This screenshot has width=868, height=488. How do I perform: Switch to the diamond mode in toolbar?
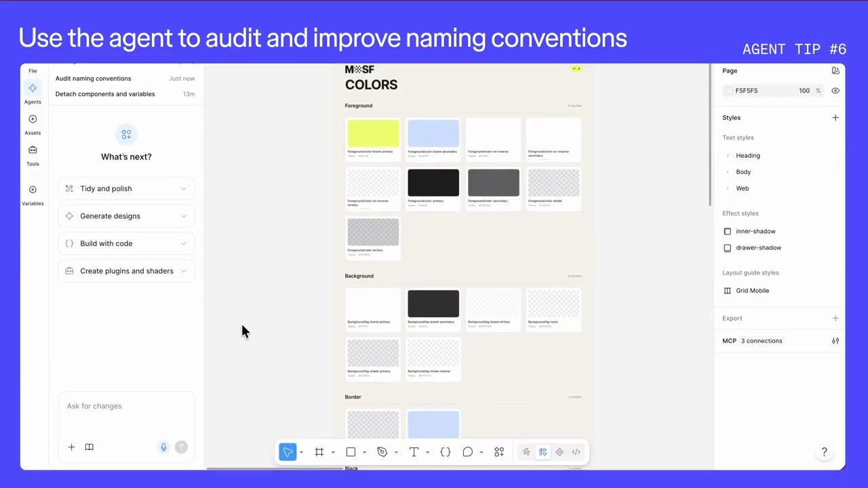tap(559, 452)
